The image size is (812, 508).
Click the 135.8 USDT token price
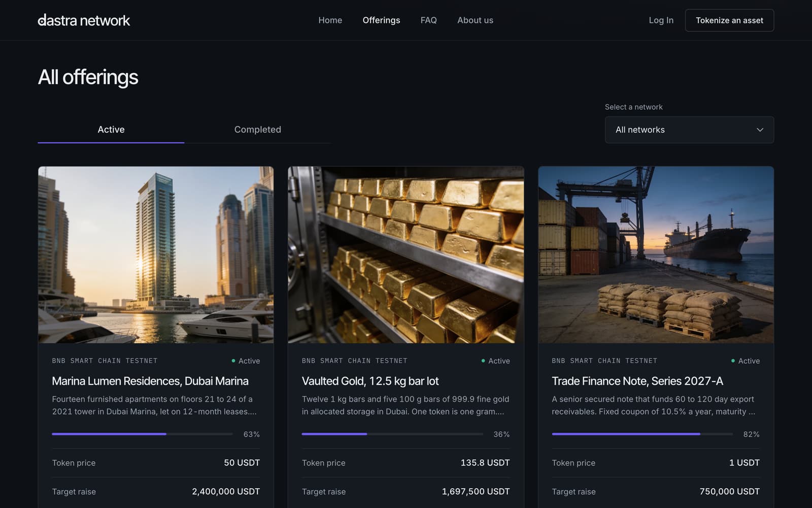[485, 463]
